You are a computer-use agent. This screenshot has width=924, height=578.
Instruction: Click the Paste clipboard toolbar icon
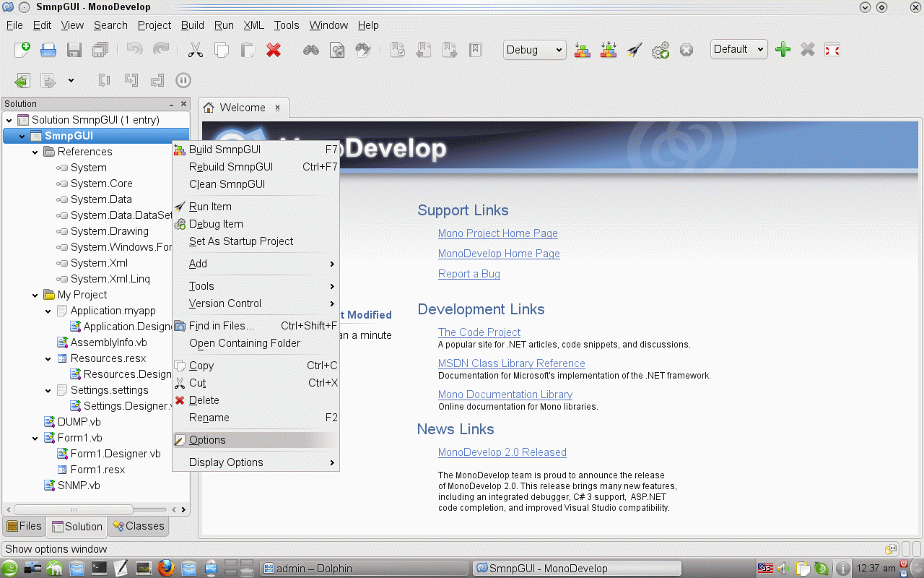click(x=248, y=50)
